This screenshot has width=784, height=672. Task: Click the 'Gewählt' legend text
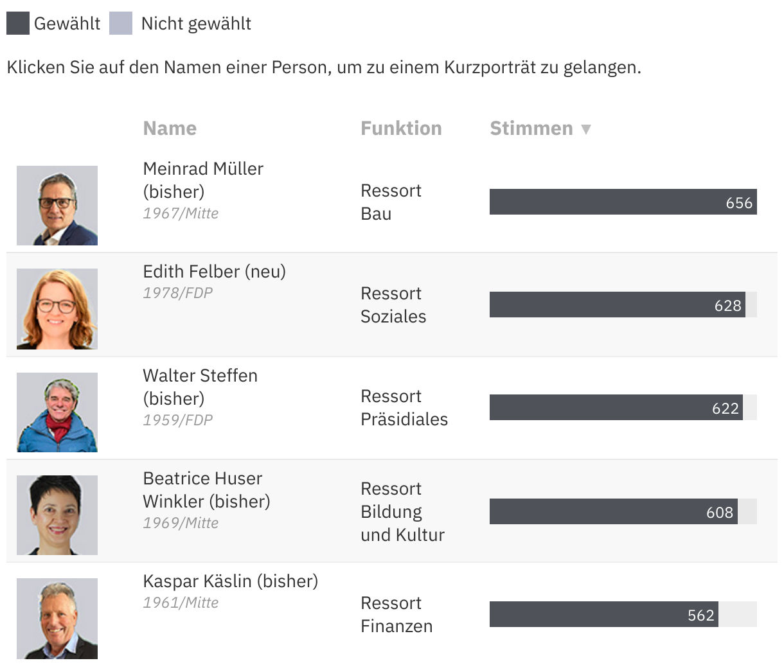(68, 23)
